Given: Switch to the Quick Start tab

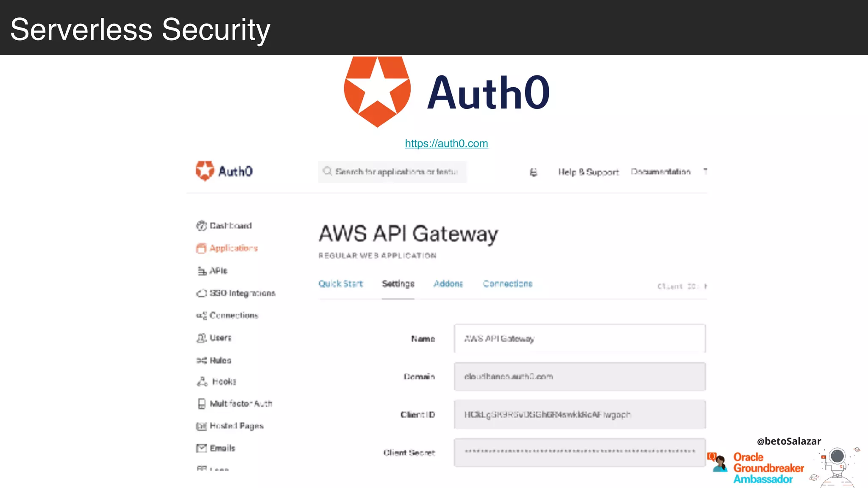Looking at the screenshot, I should click(341, 284).
